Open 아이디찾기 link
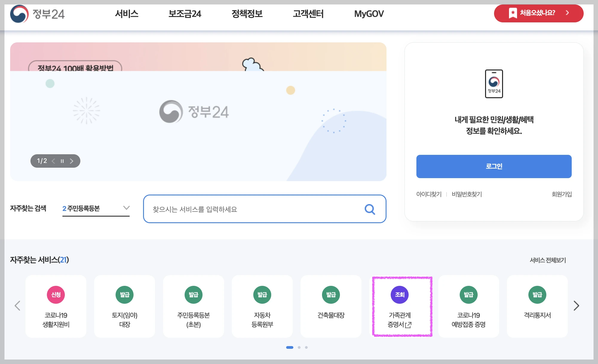The image size is (598, 364). (429, 194)
